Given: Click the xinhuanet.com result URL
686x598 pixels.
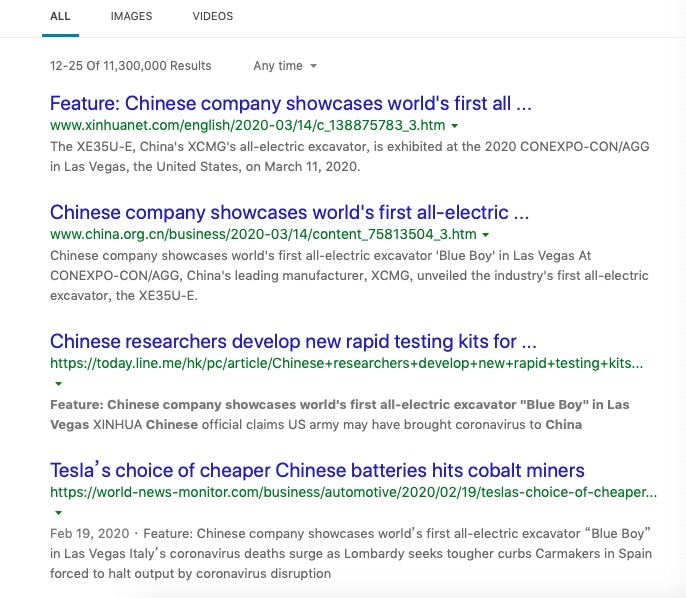Looking at the screenshot, I should 248,126.
